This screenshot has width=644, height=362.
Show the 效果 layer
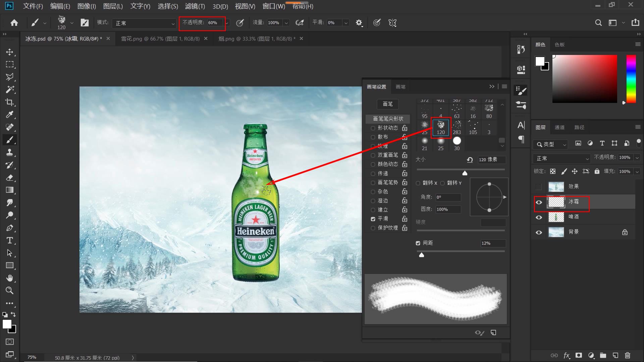tap(539, 186)
